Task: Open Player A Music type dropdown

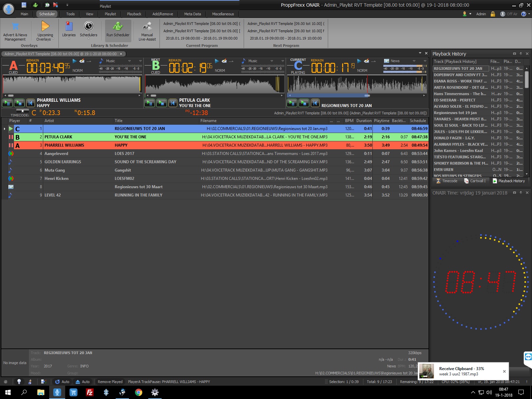Action: coord(129,61)
